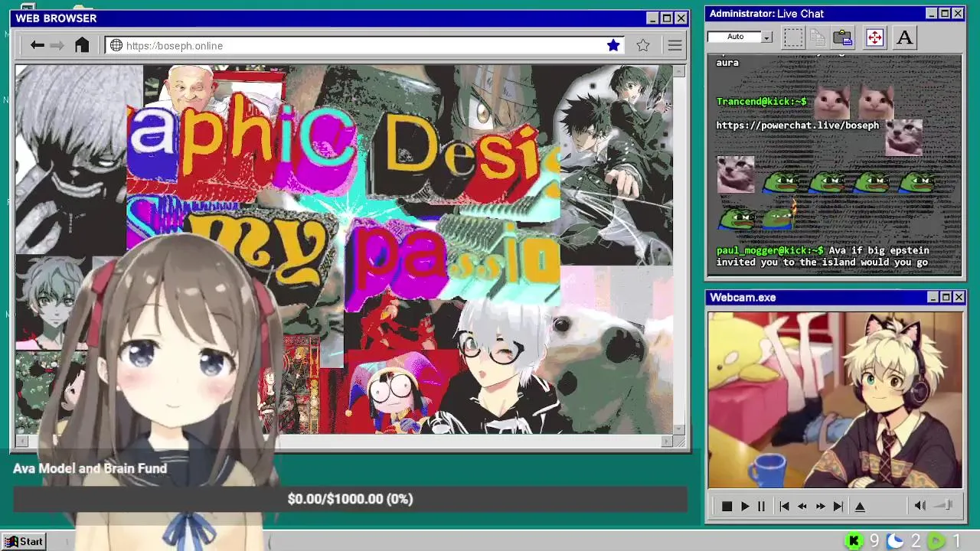
Task: Open the Auto dropdown in Live Chat
Action: coord(766,37)
